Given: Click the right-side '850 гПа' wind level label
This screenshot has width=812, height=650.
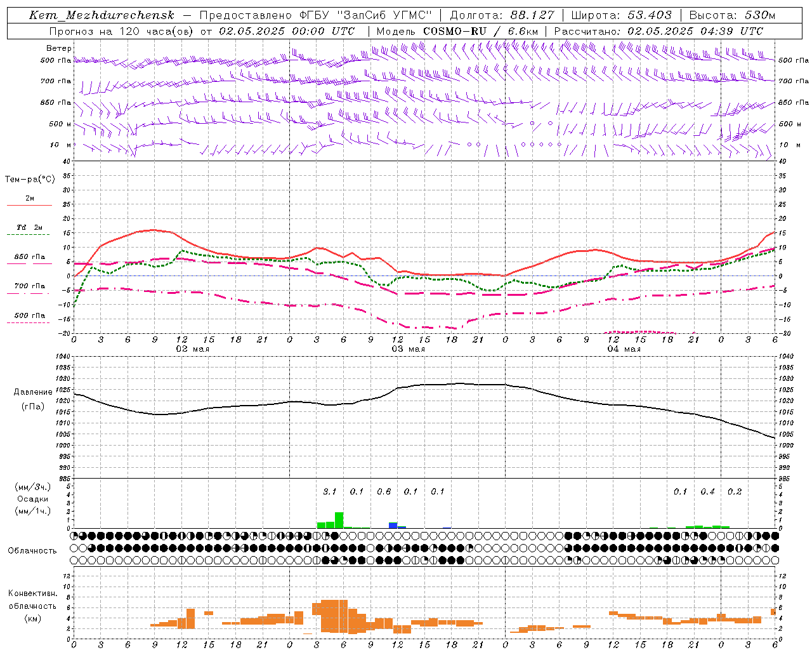Looking at the screenshot, I should pyautogui.click(x=794, y=102).
